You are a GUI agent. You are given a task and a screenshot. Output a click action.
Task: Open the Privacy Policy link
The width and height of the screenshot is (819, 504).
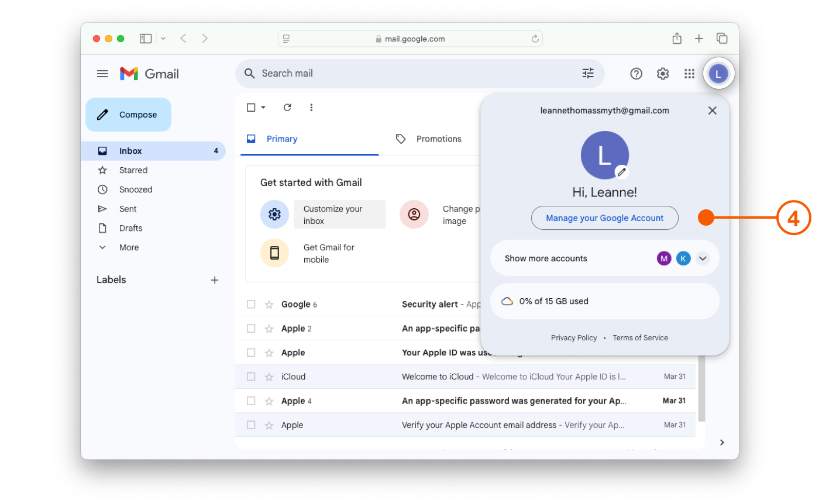(x=573, y=338)
